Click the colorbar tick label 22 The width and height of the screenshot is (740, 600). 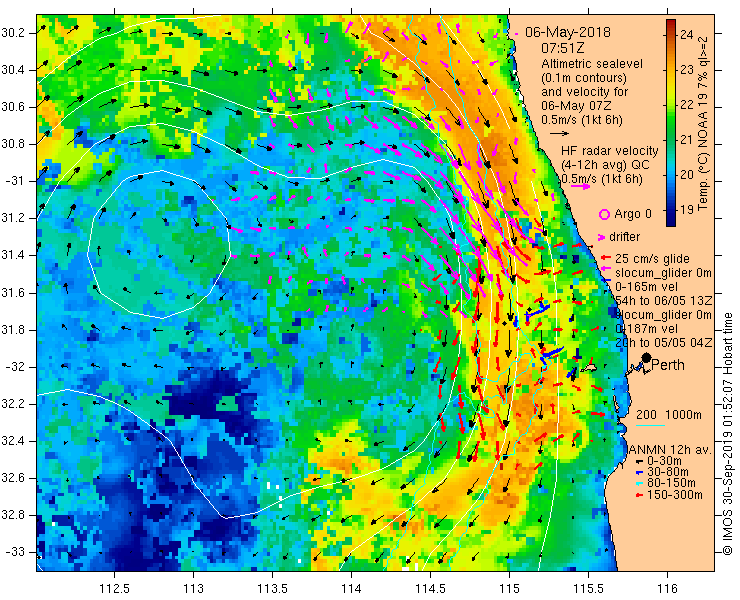[687, 105]
